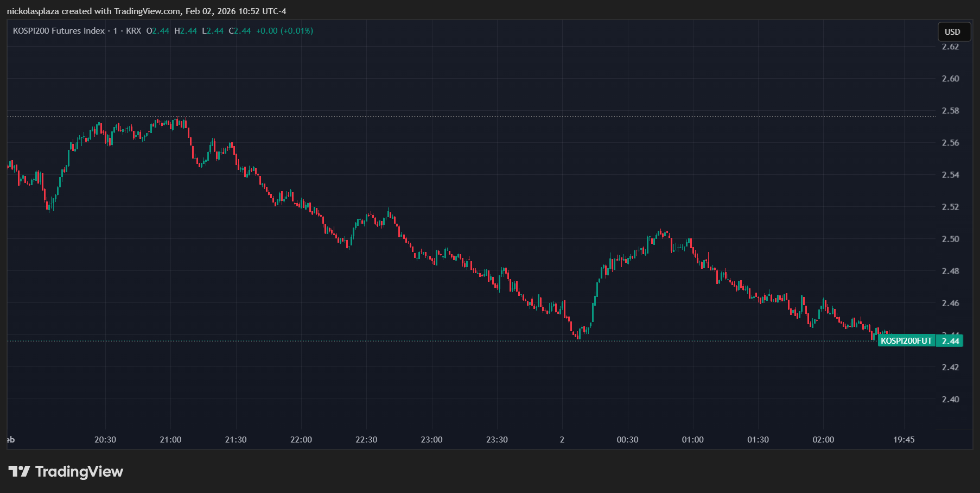This screenshot has height=493, width=980.
Task: Click the 19:45 time label at axis end
Action: 903,440
